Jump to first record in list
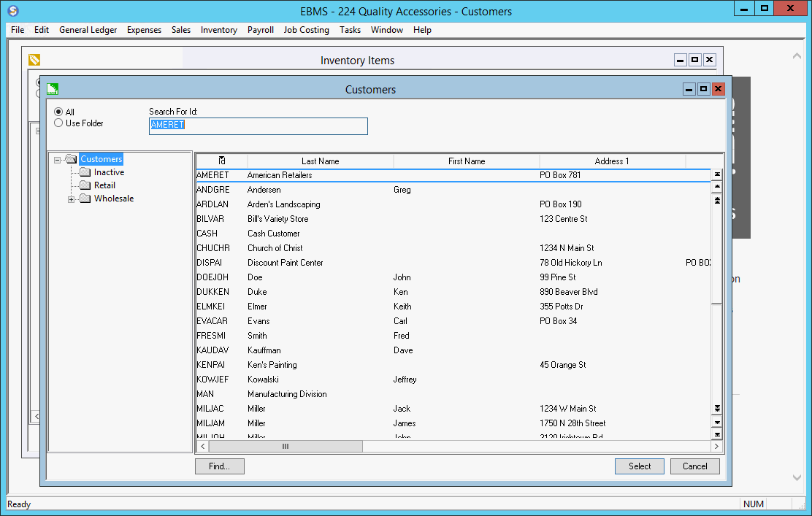 point(717,174)
